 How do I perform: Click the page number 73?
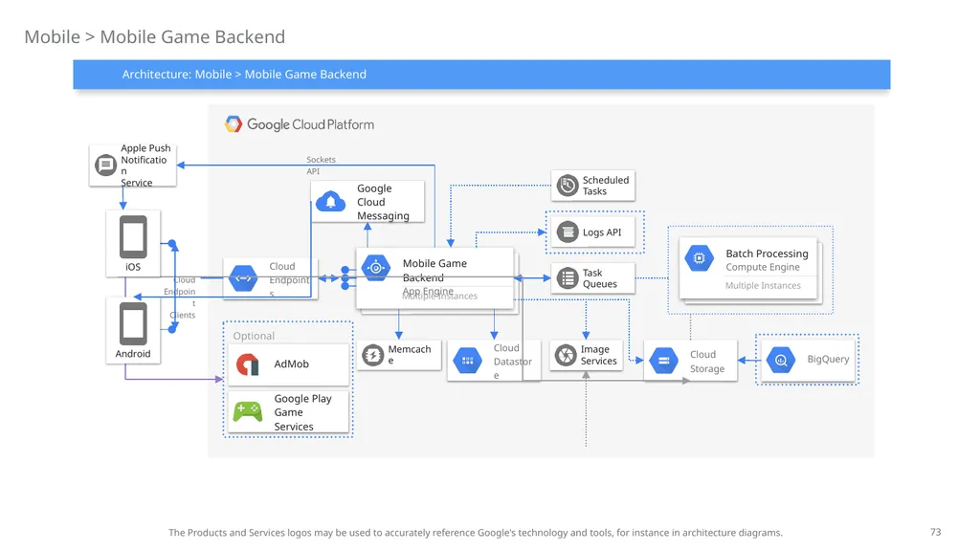click(x=936, y=532)
